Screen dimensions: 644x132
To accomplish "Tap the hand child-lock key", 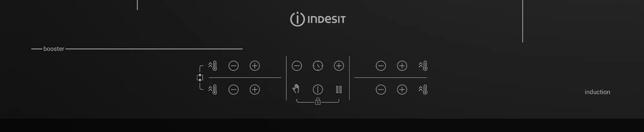I will (296, 89).
